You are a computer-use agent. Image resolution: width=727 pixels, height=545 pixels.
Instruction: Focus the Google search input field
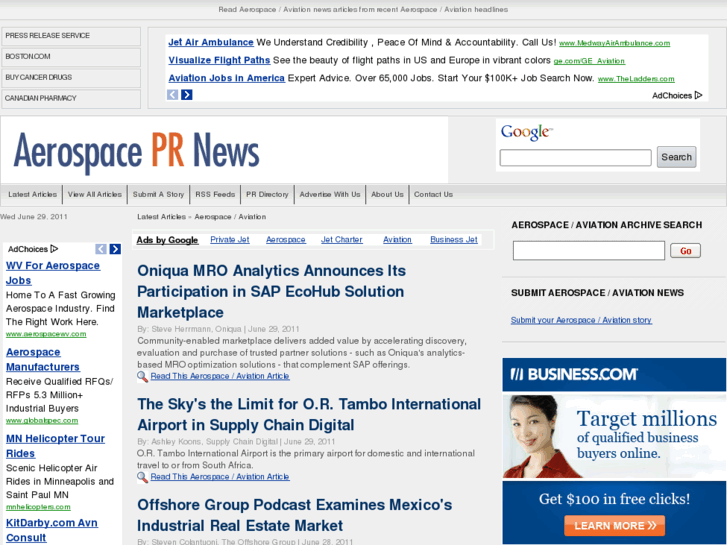[575, 158]
